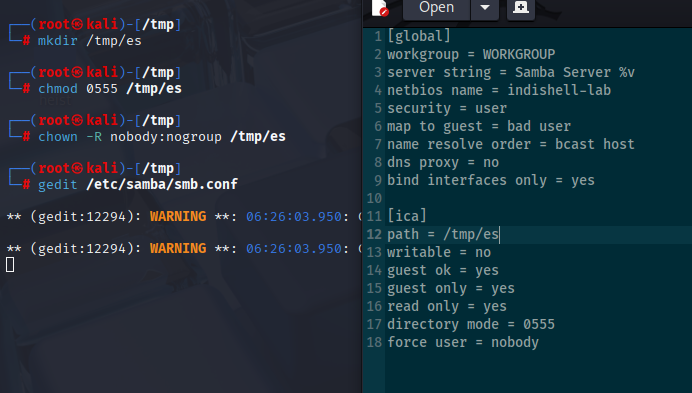Screen dimensions: 692x393
Task: Click the '[ica]' section header line
Action: [406, 216]
